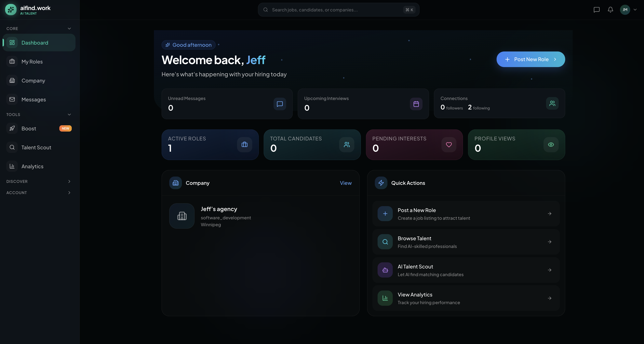Screen dimensions: 644x344
Task: Click the eye icon on Profile Views card
Action: pos(551,144)
